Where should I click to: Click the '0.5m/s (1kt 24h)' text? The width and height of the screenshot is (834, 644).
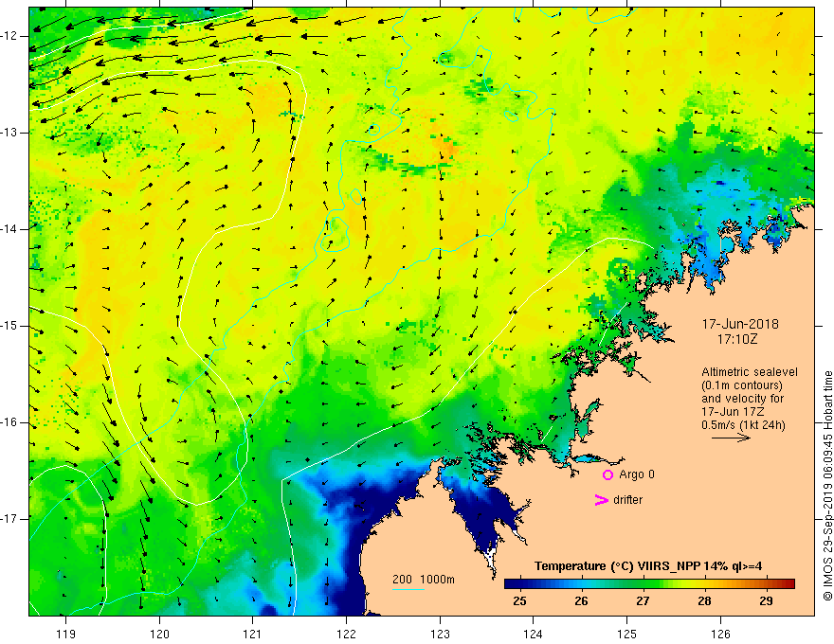[x=743, y=425]
